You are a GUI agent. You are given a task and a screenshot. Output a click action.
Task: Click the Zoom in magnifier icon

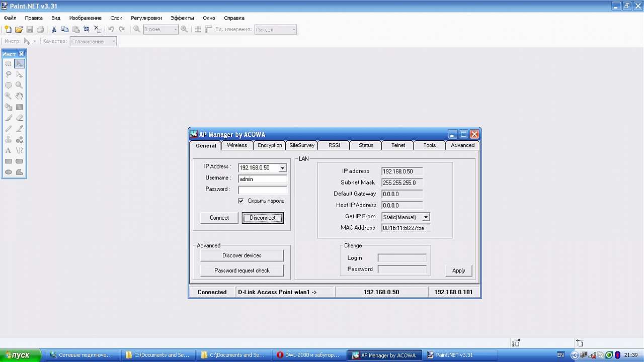coord(184,30)
